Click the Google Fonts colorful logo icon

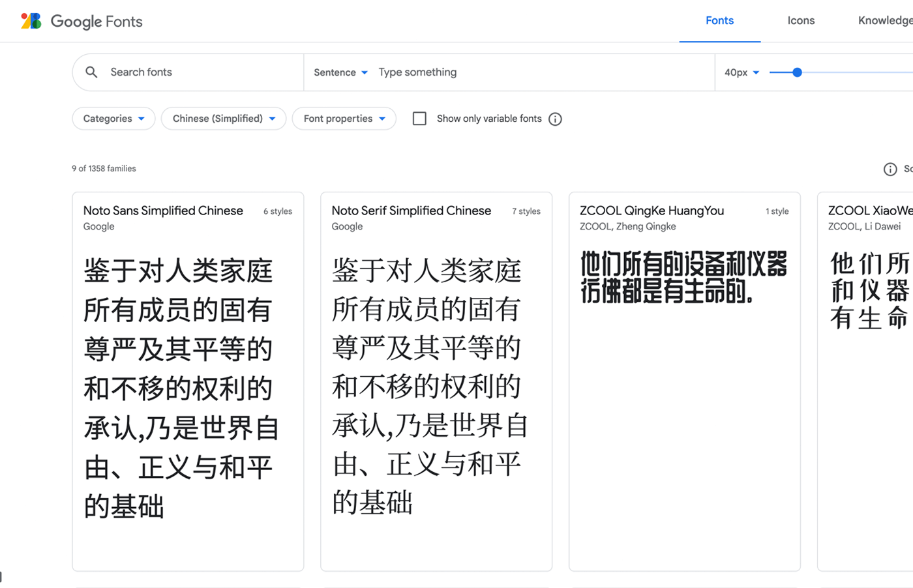(31, 21)
